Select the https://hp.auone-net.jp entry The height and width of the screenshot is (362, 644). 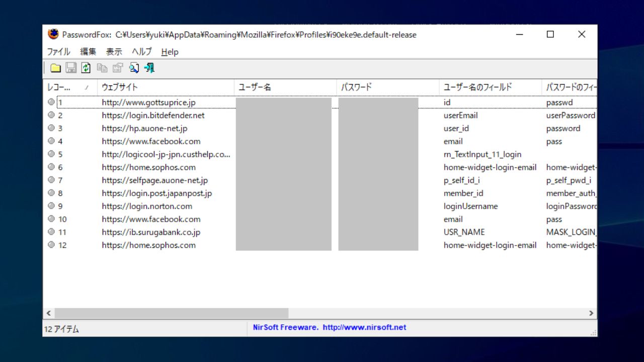pos(144,128)
